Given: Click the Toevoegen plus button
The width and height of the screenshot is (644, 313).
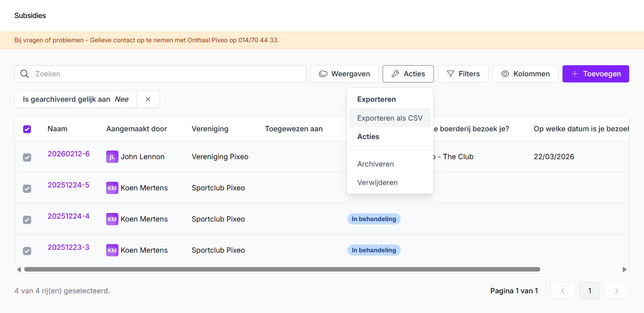Looking at the screenshot, I should click(596, 74).
